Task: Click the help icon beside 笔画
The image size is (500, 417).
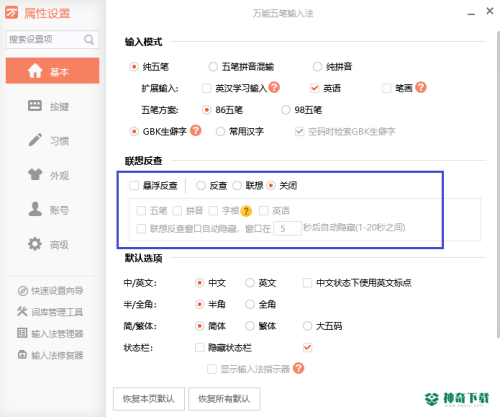Action: tap(421, 87)
